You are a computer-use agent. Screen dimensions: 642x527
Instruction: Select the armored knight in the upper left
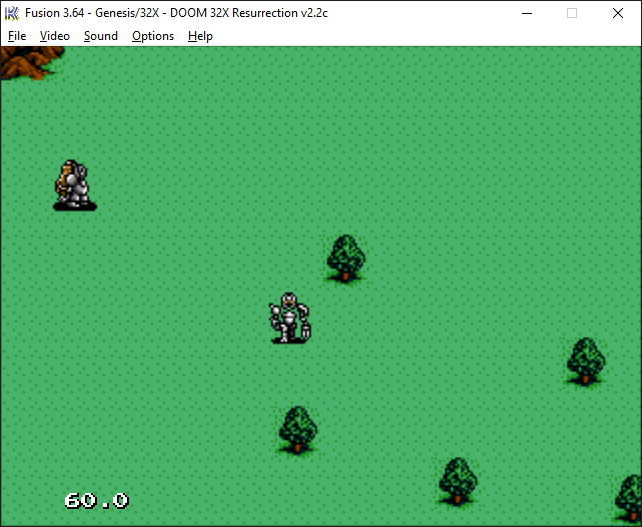72,183
